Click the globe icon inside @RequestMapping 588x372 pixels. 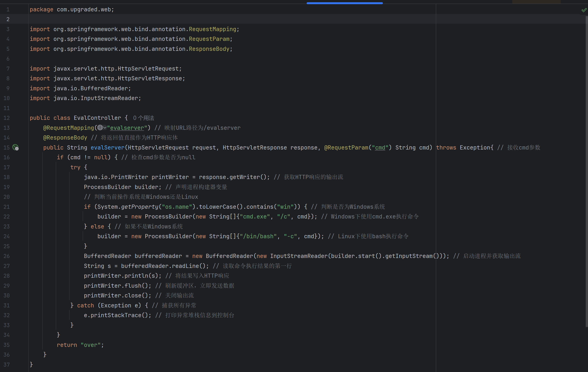click(100, 128)
